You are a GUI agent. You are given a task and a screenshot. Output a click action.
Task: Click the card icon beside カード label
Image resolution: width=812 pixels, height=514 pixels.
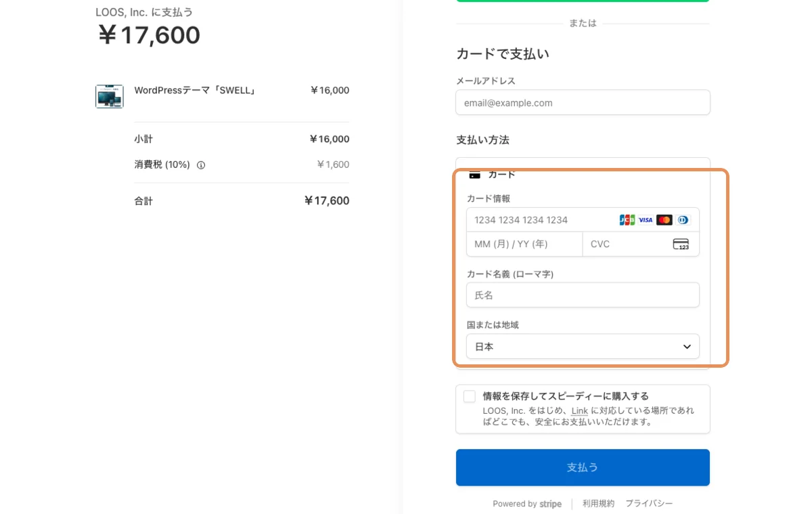click(475, 175)
